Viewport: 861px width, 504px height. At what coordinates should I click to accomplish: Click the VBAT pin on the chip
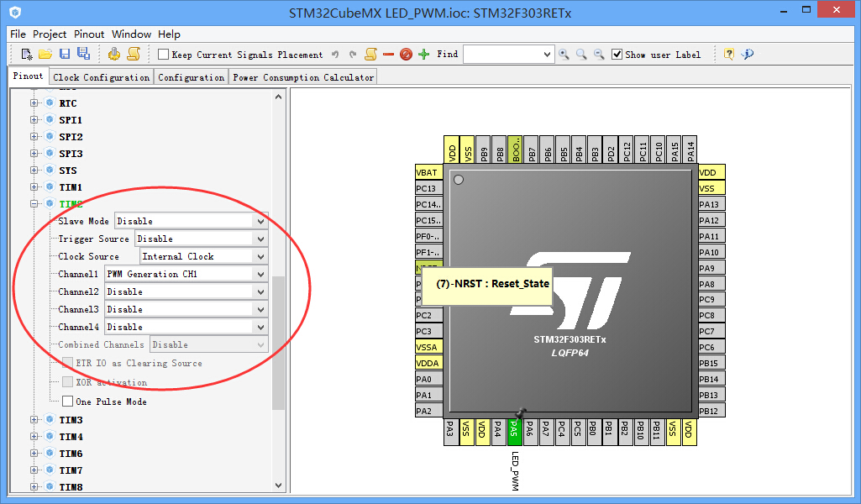tap(429, 172)
